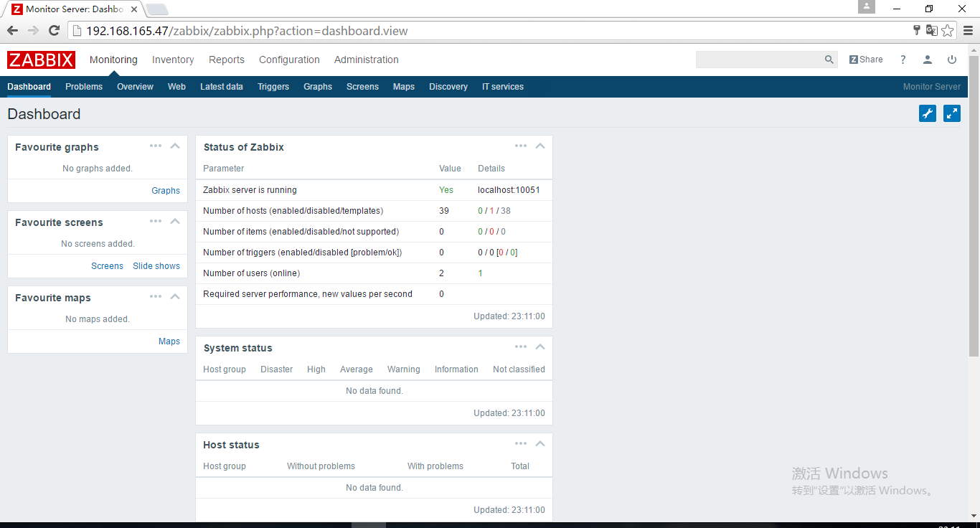This screenshot has height=528, width=980.
Task: Go to the Web monitoring tab
Action: pos(176,87)
